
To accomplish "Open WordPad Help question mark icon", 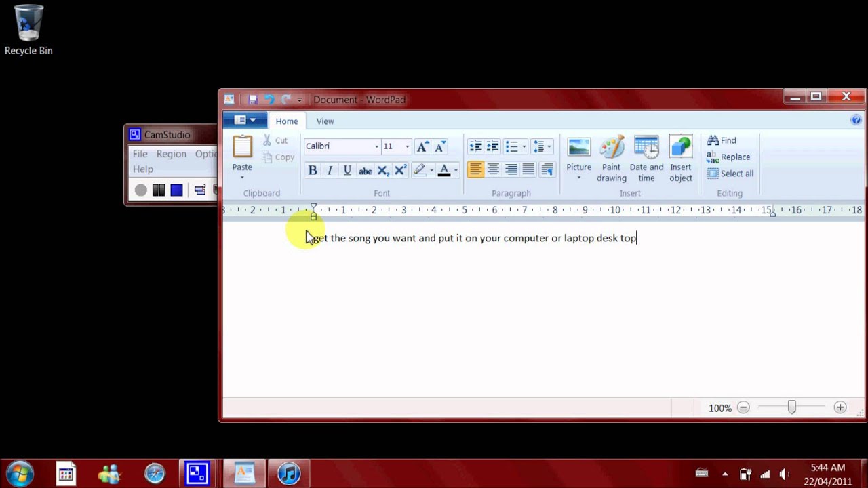I will point(856,121).
